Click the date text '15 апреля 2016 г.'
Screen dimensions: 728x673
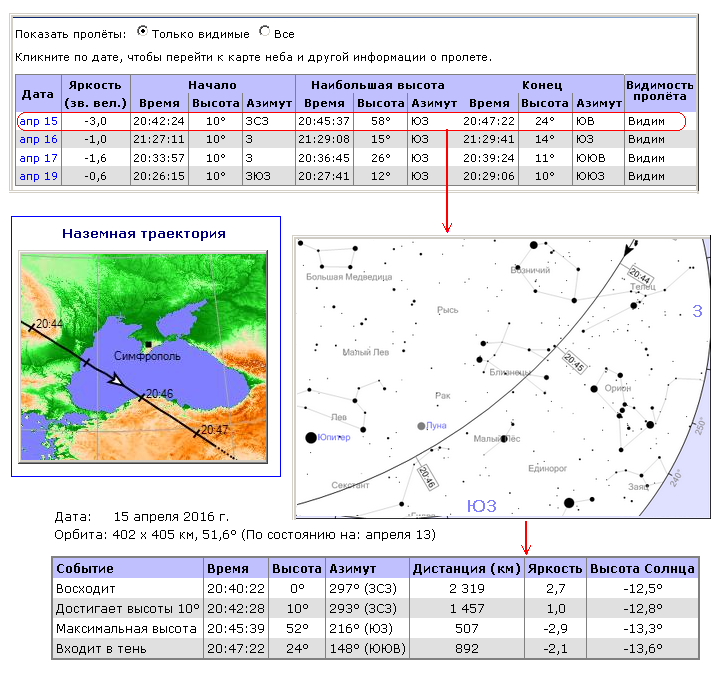coord(171,517)
